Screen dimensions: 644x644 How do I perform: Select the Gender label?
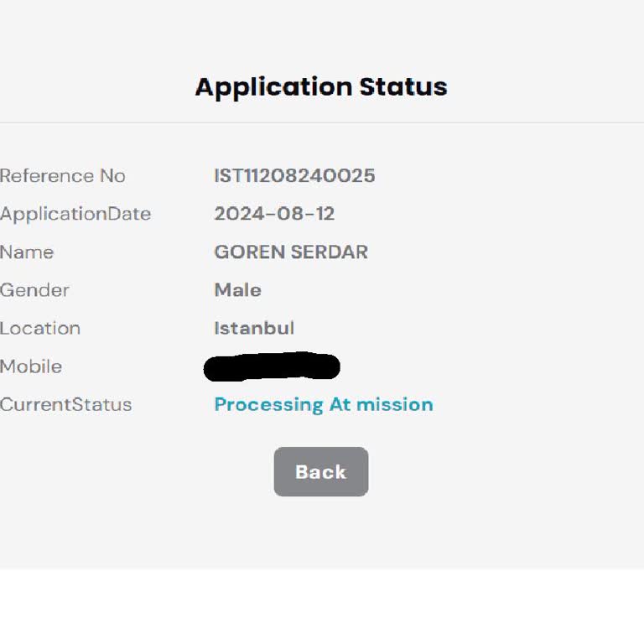[x=34, y=290]
